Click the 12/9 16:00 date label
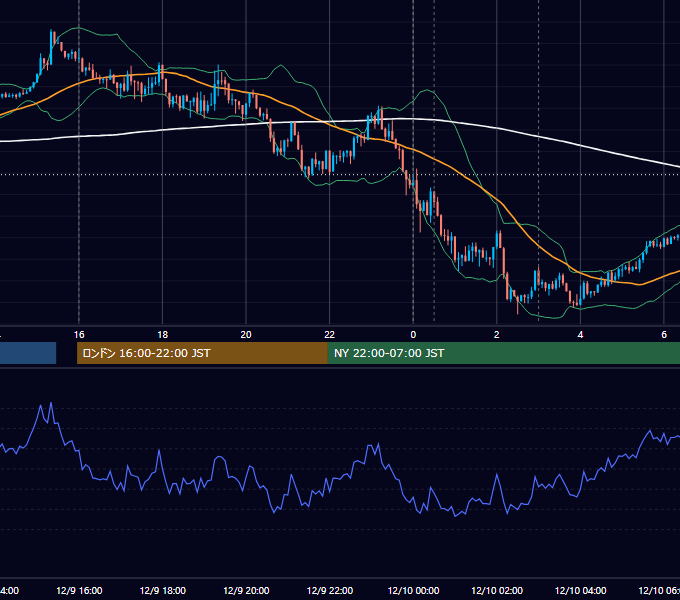This screenshot has height=600, width=680. point(79,590)
